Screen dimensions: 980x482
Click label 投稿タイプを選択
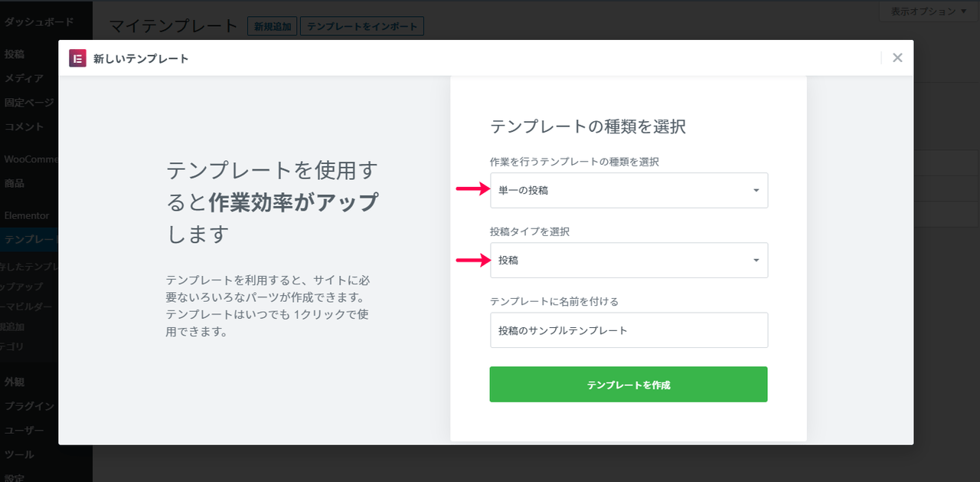530,231
